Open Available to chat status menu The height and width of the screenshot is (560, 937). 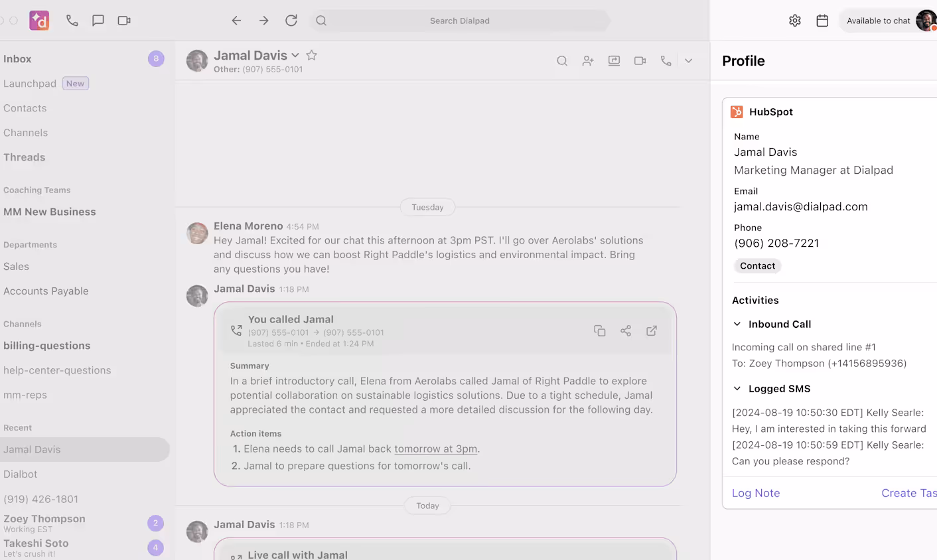pyautogui.click(x=879, y=21)
